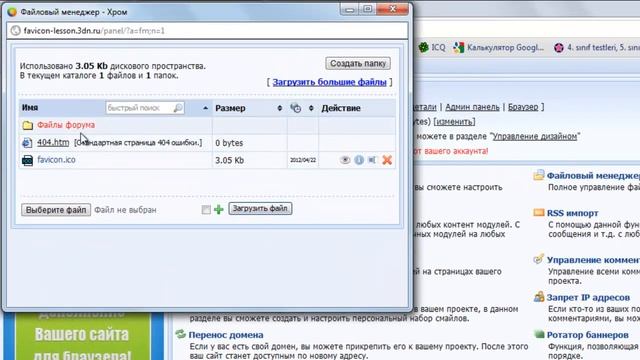Image resolution: width=640 pixels, height=360 pixels.
Task: Maximize the Файловый менеджер popup window
Action: 367,9
